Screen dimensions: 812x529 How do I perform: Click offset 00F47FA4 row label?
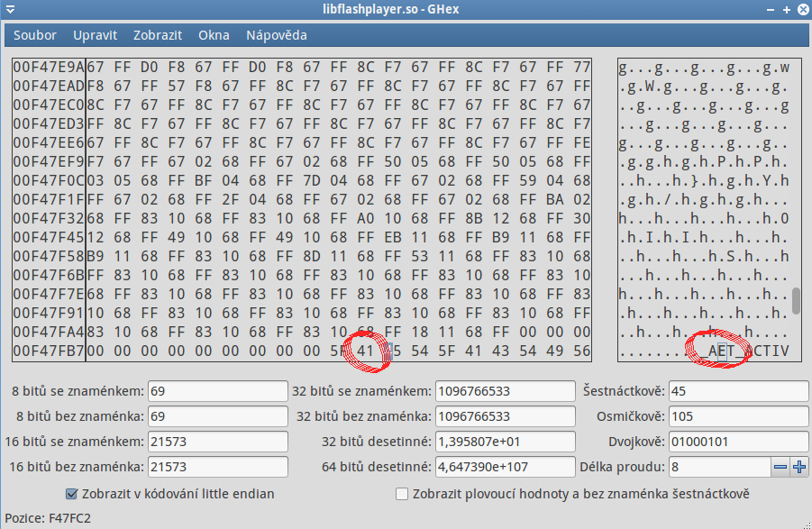pyautogui.click(x=49, y=332)
